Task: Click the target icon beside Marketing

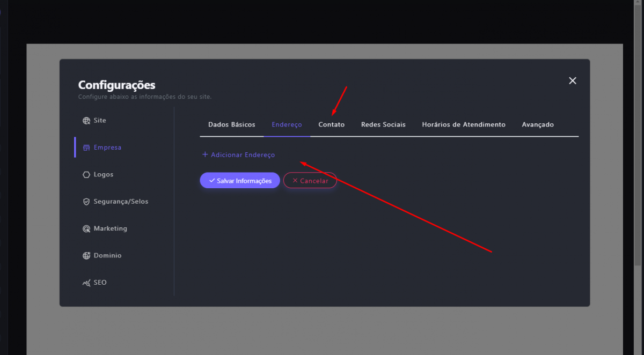Action: pos(86,229)
